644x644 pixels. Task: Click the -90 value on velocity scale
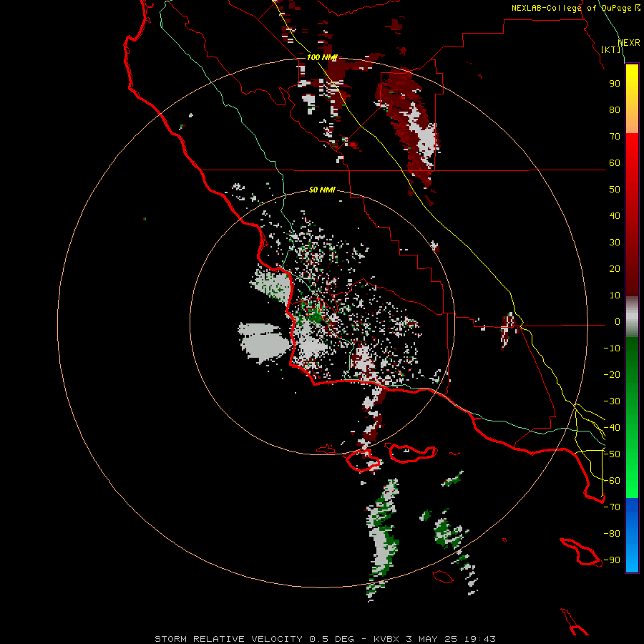[x=612, y=560]
